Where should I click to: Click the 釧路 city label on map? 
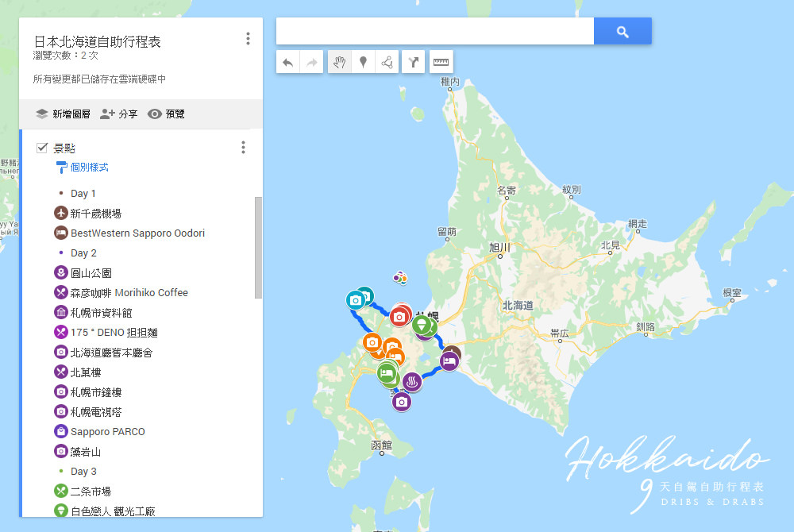[646, 327]
